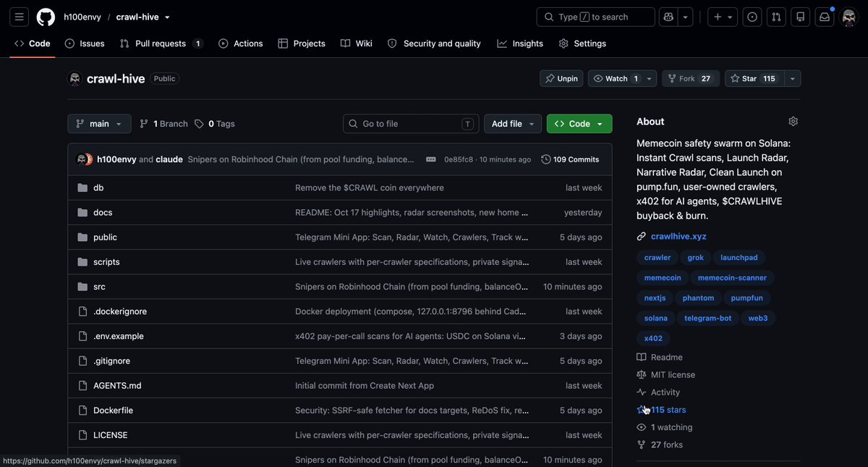
Task: Open the GitHub homepage logo
Action: (x=46, y=17)
